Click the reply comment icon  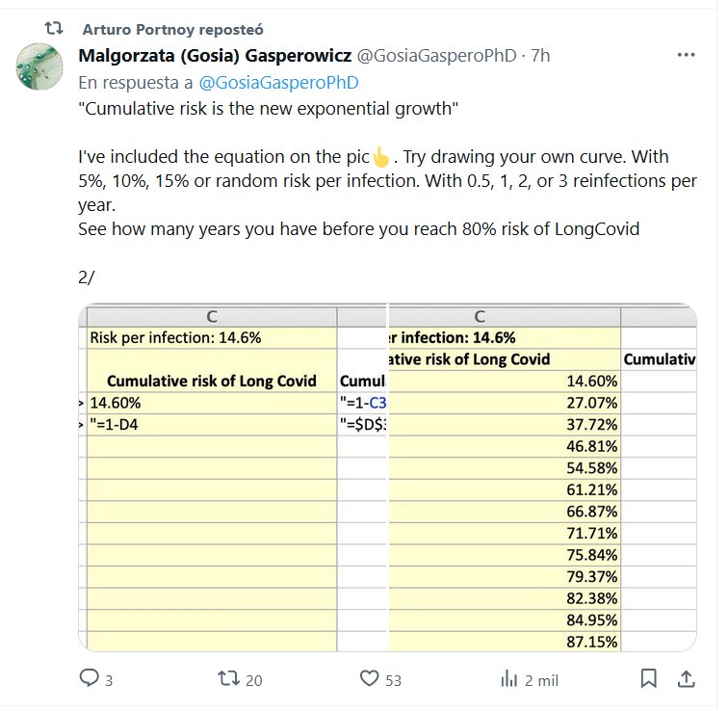pyautogui.click(x=89, y=678)
